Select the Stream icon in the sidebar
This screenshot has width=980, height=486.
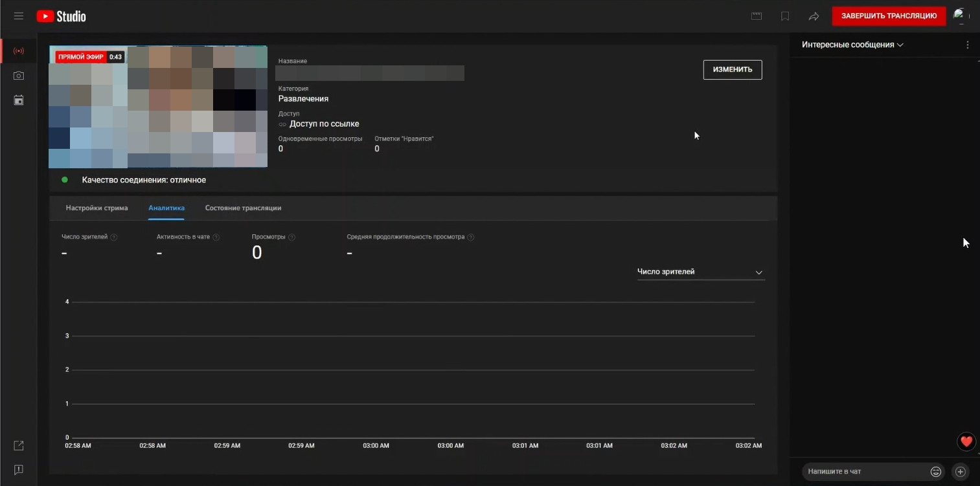tap(18, 50)
